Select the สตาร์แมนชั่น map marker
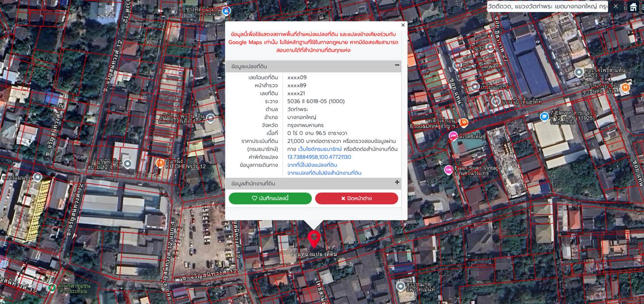The height and width of the screenshot is (304, 644). 37,177
